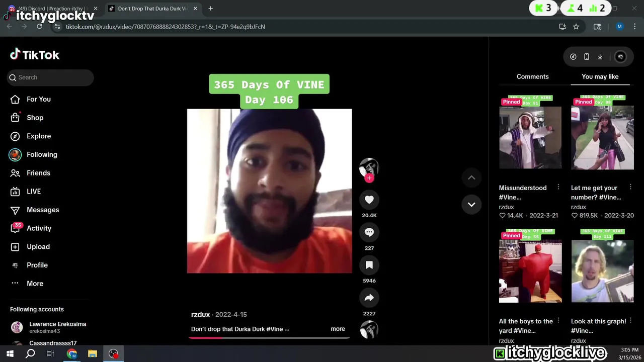Open the profile avatar in the top-right pill

pyautogui.click(x=620, y=57)
